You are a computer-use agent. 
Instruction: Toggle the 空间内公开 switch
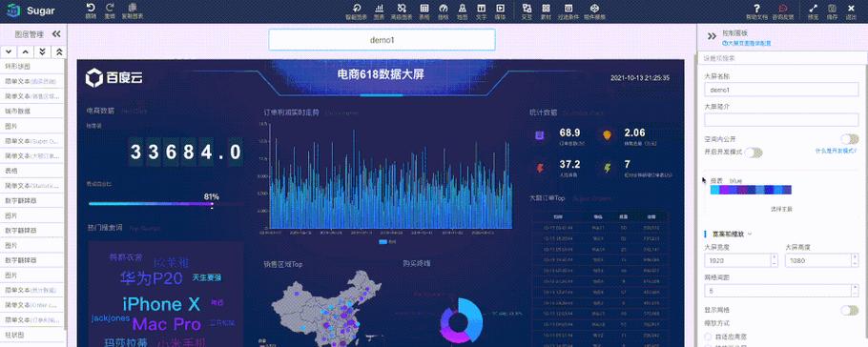click(849, 139)
